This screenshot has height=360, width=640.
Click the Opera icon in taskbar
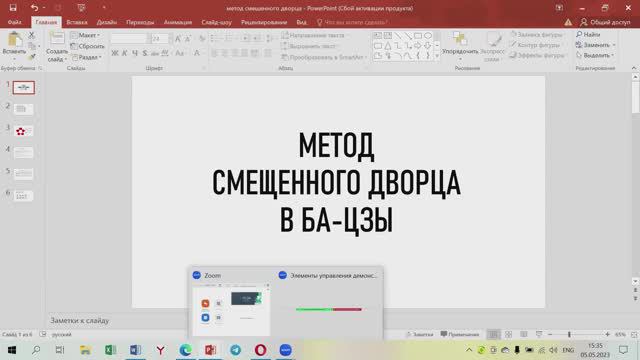[x=260, y=350]
